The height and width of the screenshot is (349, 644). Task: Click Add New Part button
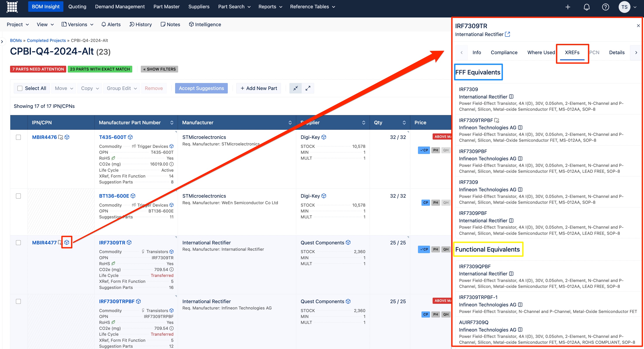pyautogui.click(x=259, y=88)
